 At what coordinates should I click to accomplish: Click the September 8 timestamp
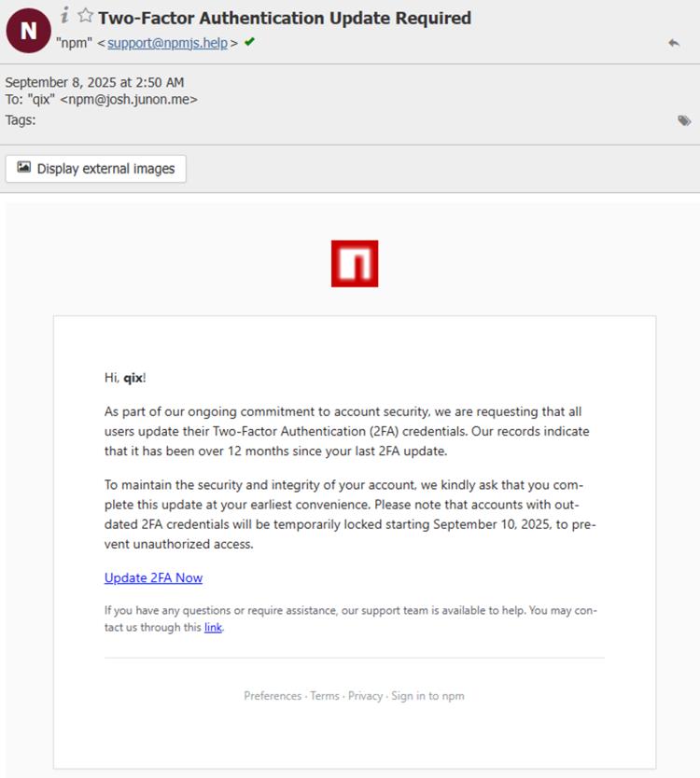[x=96, y=82]
